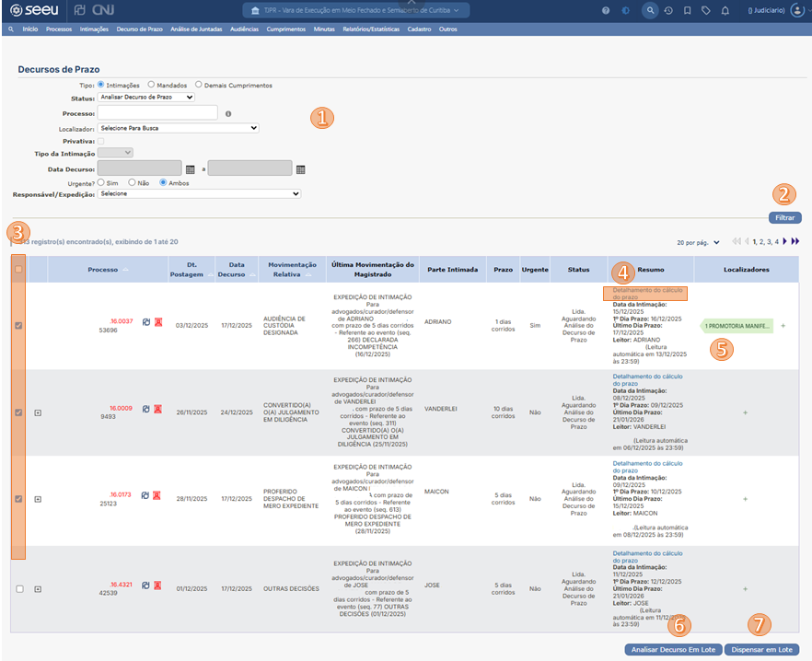Check the unchecked checkbox on JOSE's row
This screenshot has height=661, width=812.
[x=19, y=588]
